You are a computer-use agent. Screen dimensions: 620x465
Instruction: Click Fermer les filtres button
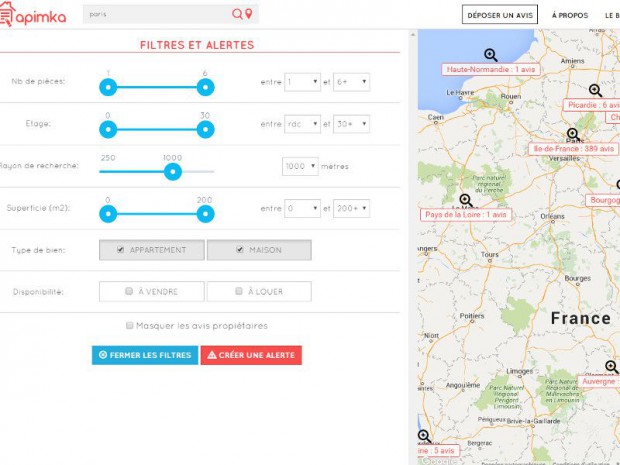[x=145, y=355]
